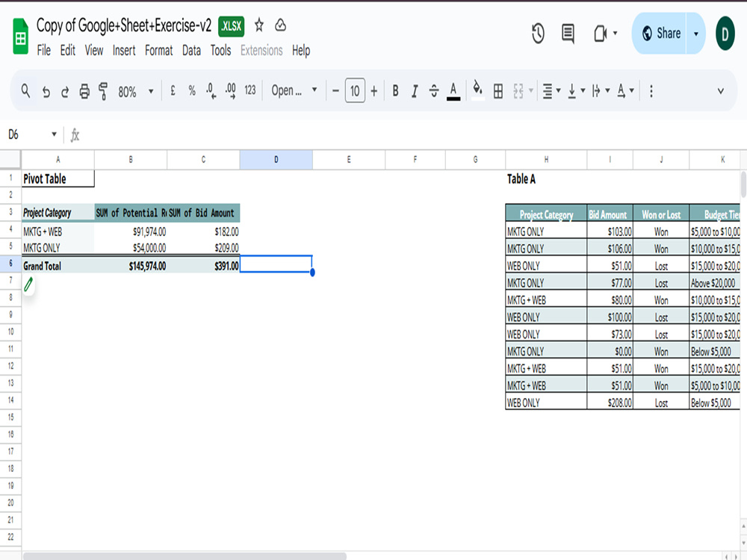
Task: Start a Meet call camera icon
Action: pos(601,34)
